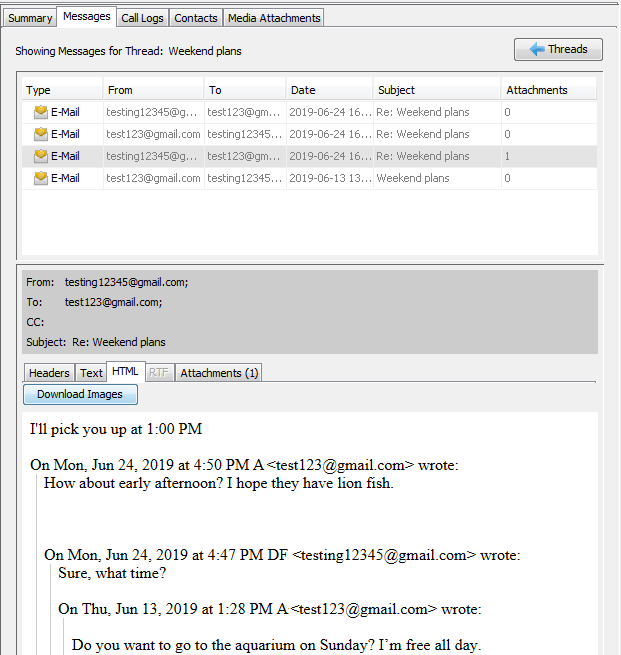Open the Contacts tab
Image resolution: width=621 pixels, height=655 pixels.
click(x=195, y=18)
